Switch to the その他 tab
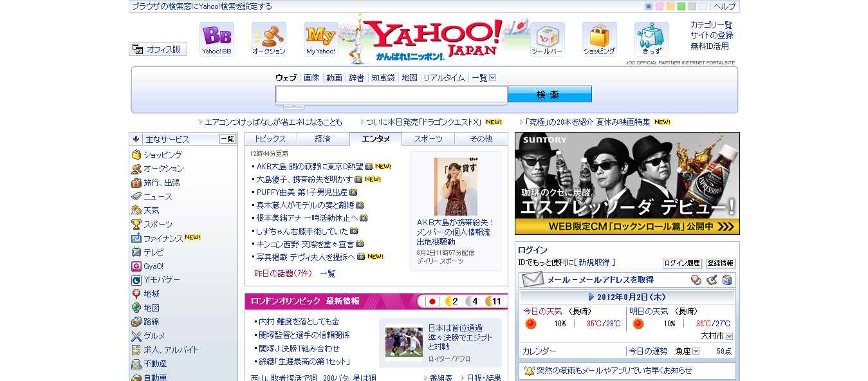The height and width of the screenshot is (381, 868). 481,139
